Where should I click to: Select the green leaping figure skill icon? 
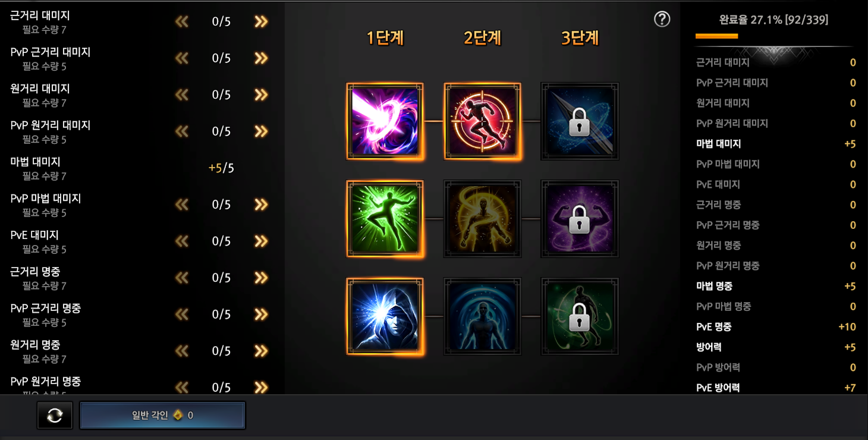pyautogui.click(x=385, y=219)
